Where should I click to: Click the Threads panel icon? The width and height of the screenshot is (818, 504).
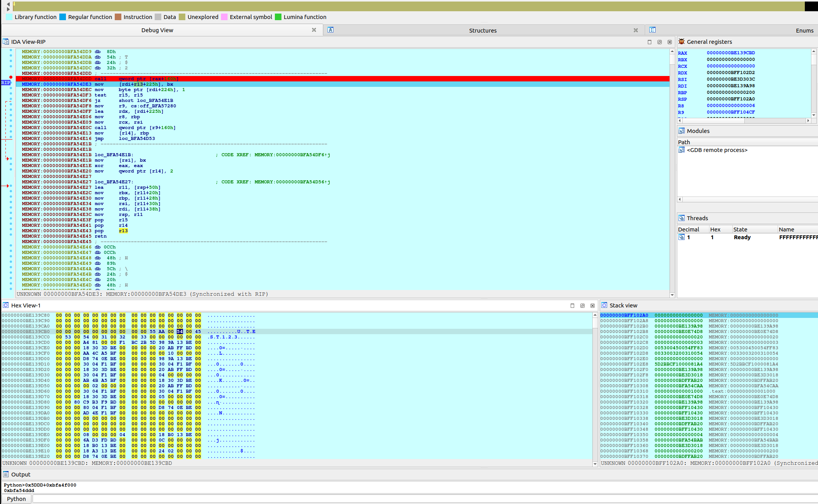(x=682, y=218)
